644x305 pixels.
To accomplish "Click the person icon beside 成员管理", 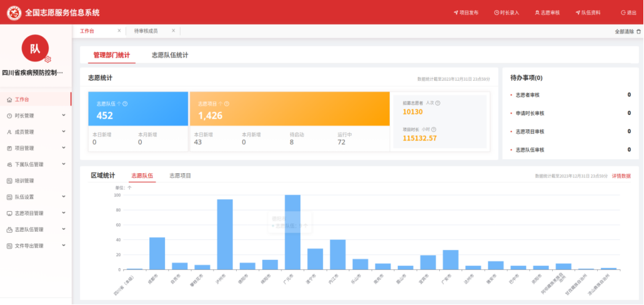I will pos(9,132).
